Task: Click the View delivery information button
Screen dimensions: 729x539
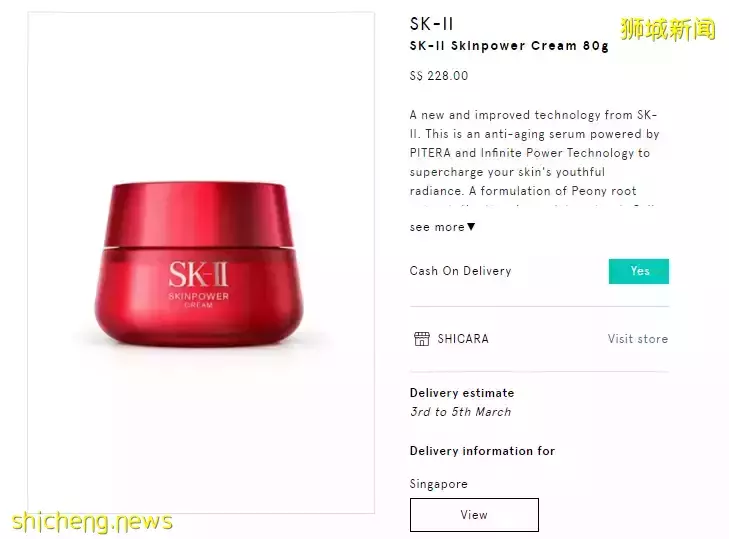Action: 474,515
